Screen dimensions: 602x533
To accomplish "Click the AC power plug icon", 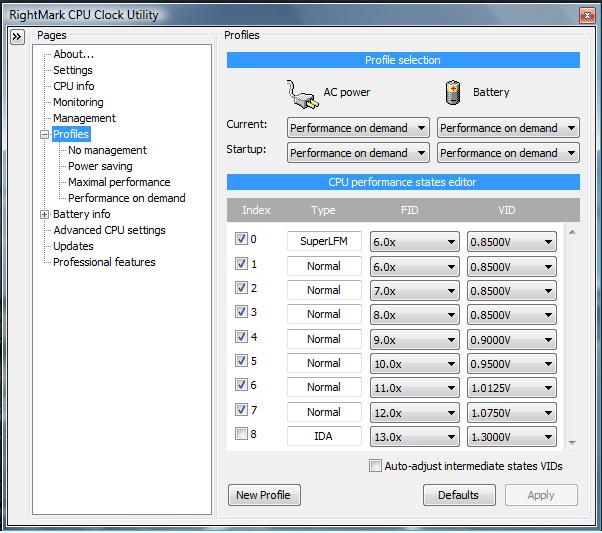I will (303, 94).
